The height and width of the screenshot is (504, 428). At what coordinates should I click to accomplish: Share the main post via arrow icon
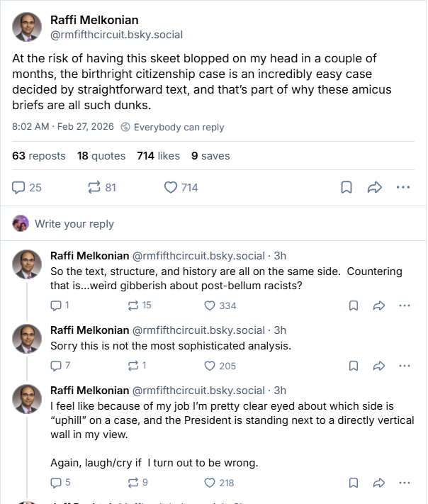coord(375,187)
